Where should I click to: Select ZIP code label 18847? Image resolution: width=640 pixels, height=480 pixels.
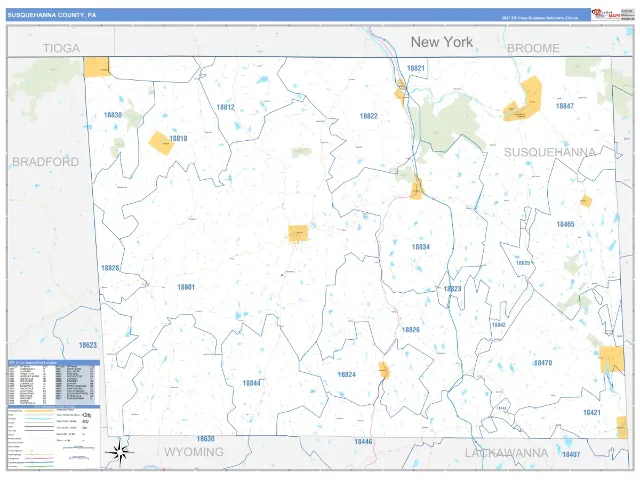564,106
